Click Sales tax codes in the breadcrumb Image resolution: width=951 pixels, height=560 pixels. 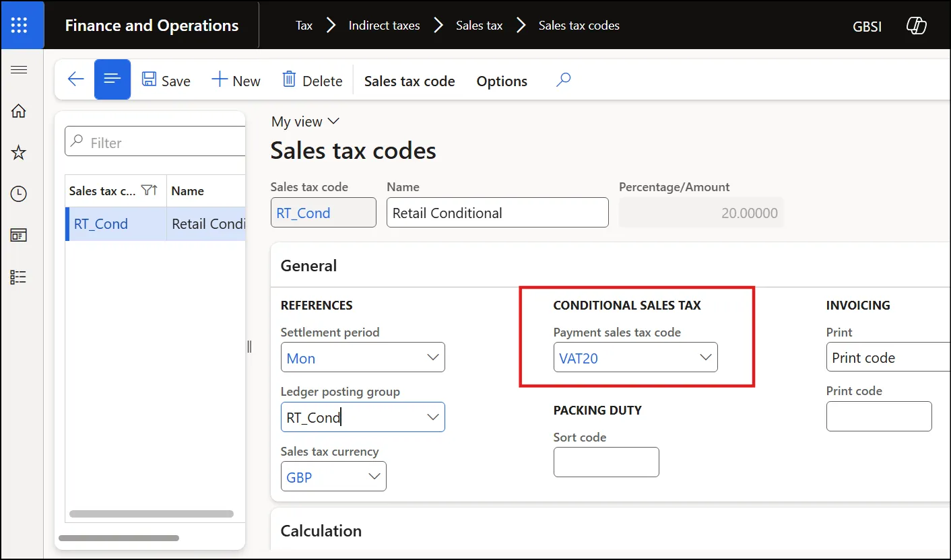579,26
